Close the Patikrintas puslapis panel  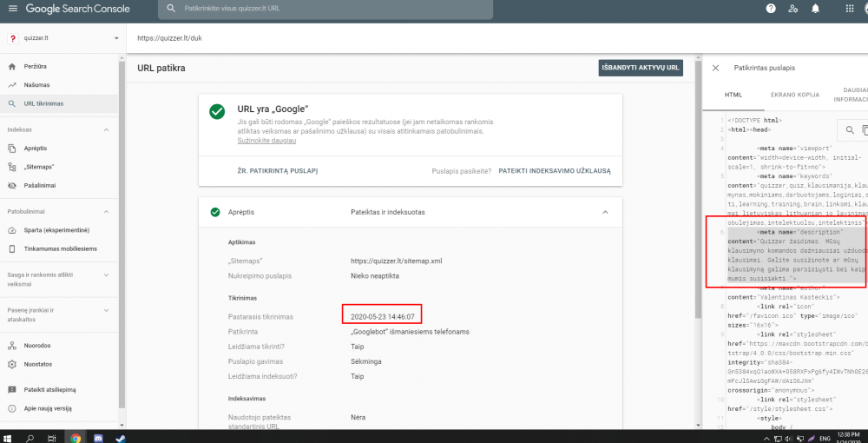[716, 68]
